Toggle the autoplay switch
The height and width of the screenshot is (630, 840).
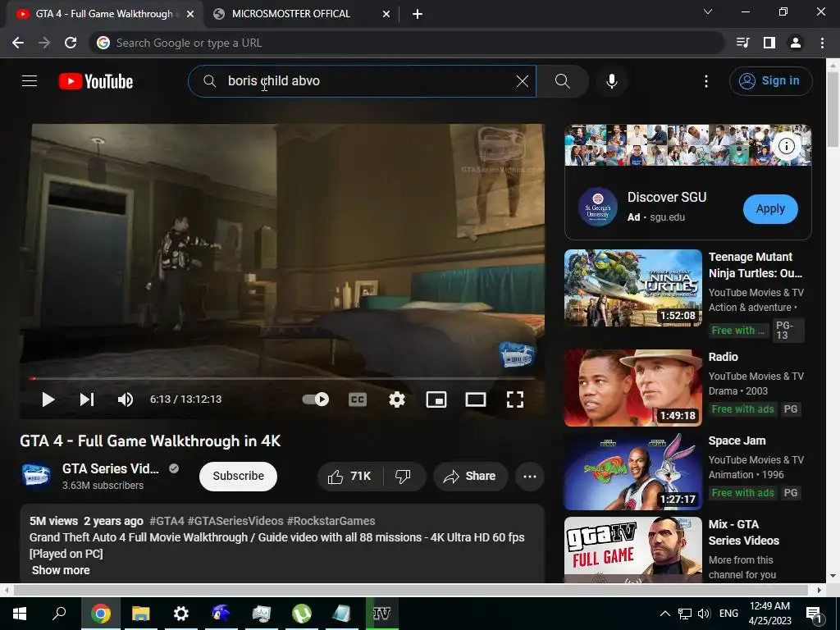316,399
